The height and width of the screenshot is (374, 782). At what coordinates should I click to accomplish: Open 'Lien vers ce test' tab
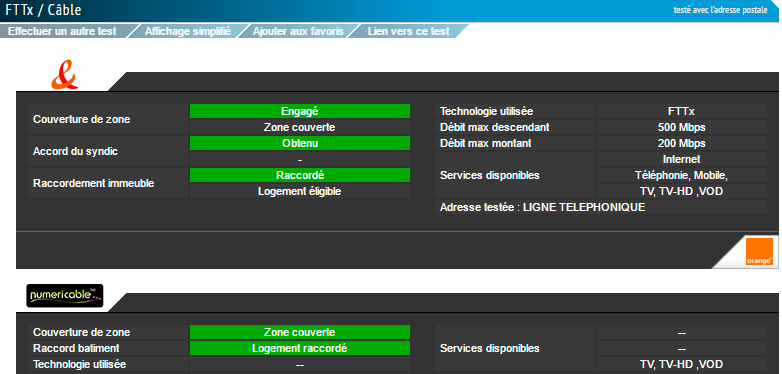pyautogui.click(x=408, y=31)
